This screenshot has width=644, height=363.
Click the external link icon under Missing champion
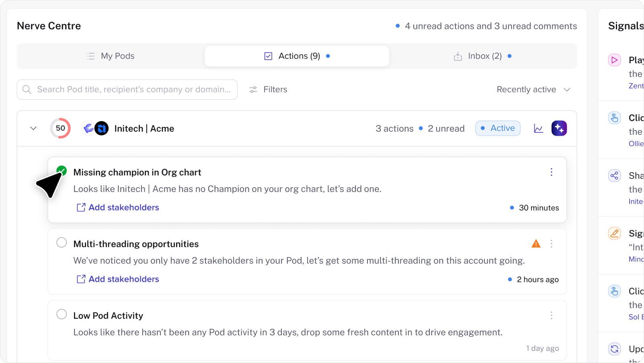(x=81, y=207)
